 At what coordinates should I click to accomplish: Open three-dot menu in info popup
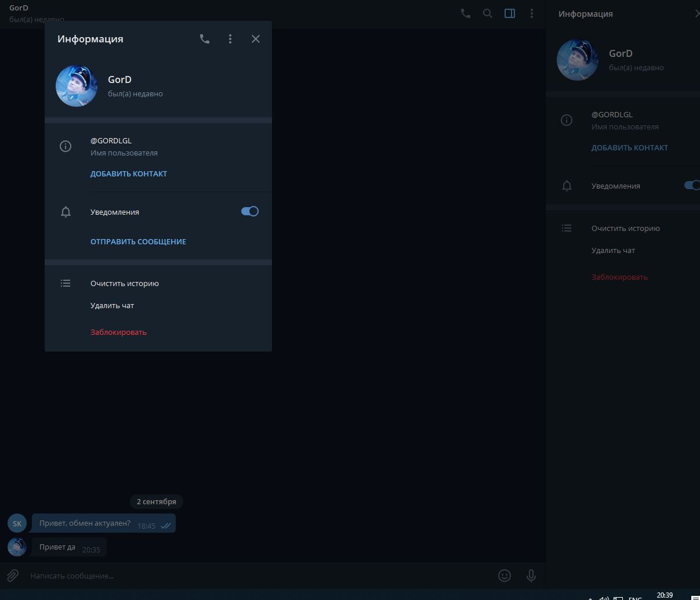[x=230, y=39]
